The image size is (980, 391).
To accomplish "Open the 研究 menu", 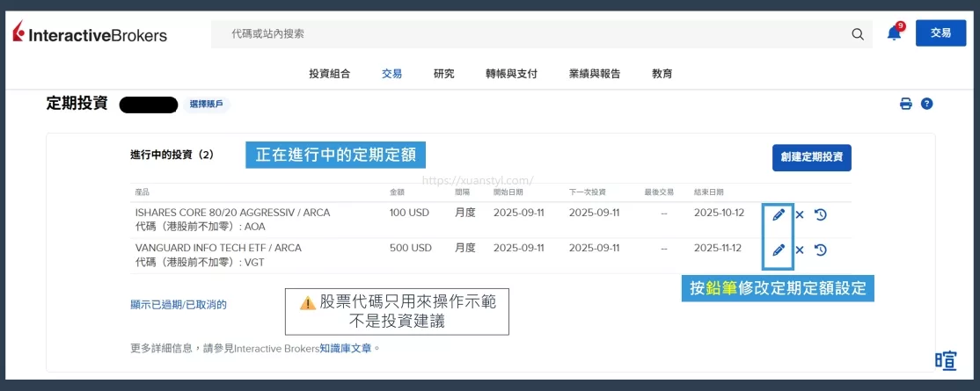I will click(443, 74).
